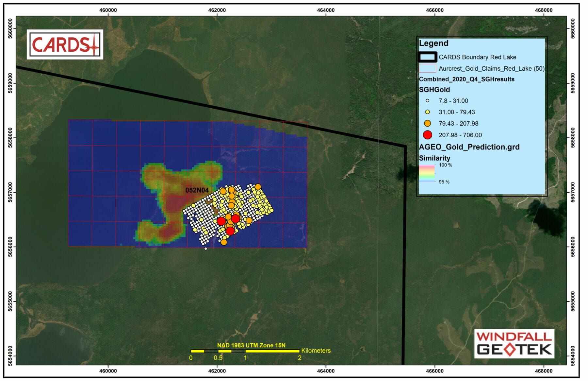Click the bottom 466000 easting label
Screen dimensions: 588x381
pyautogui.click(x=435, y=371)
